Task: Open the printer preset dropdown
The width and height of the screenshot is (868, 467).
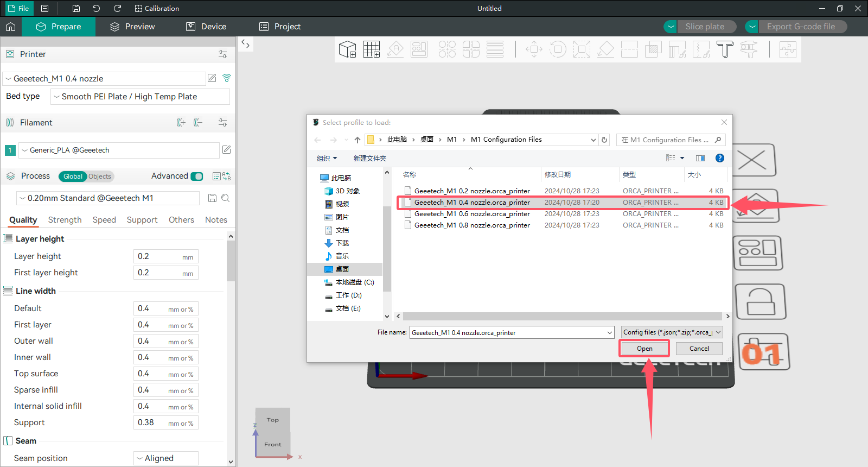Action: (104, 79)
